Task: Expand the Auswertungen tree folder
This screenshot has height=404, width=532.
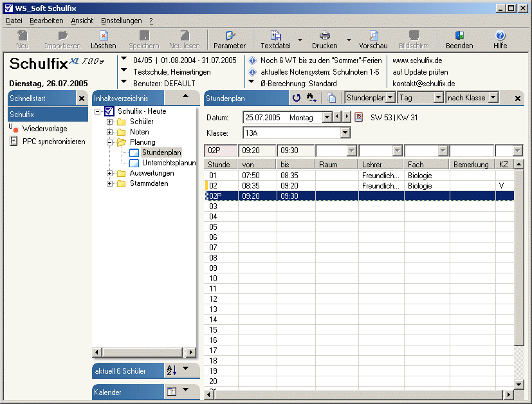Action: click(109, 173)
